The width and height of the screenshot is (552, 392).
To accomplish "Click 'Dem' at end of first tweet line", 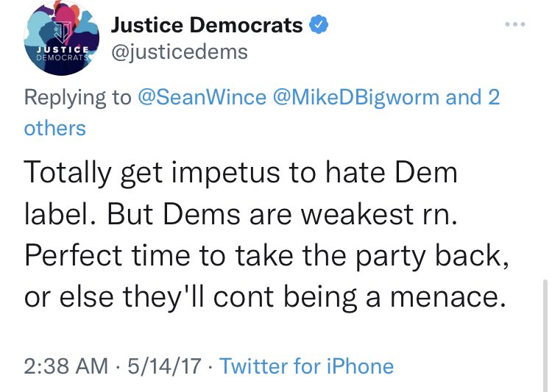I will (426, 174).
